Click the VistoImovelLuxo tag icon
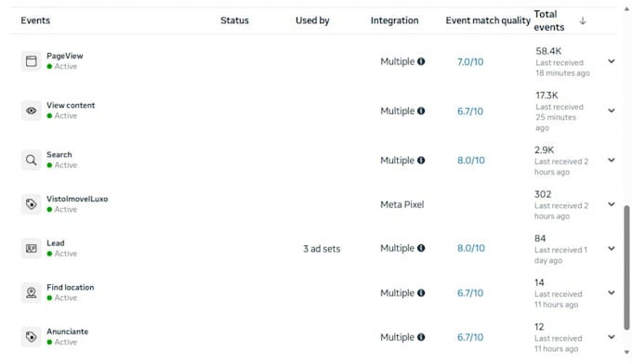Image resolution: width=632 pixels, height=364 pixels. [x=31, y=204]
